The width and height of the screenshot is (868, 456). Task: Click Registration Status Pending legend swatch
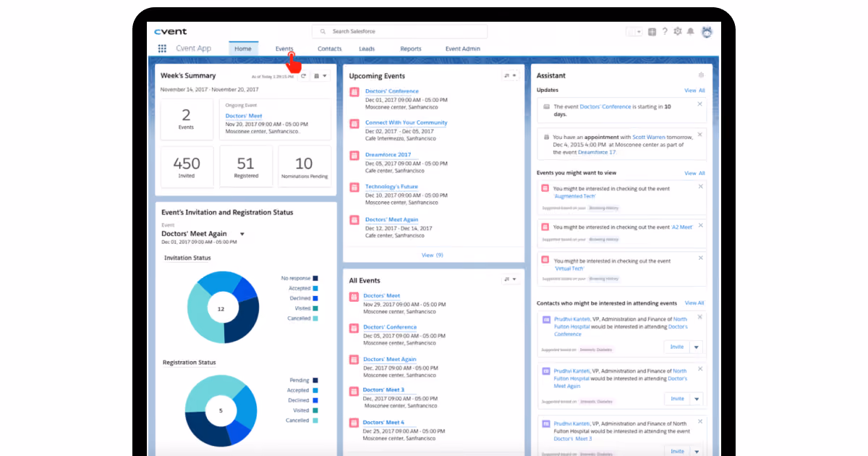(x=315, y=380)
